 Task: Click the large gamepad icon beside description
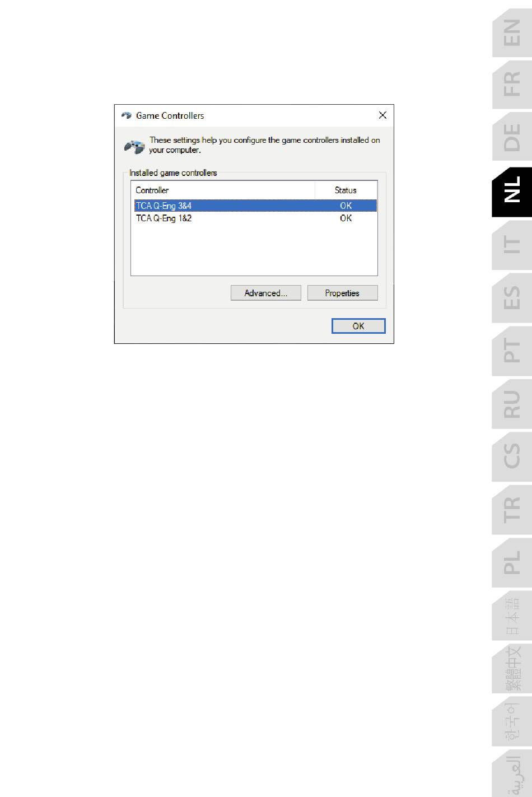tap(134, 147)
